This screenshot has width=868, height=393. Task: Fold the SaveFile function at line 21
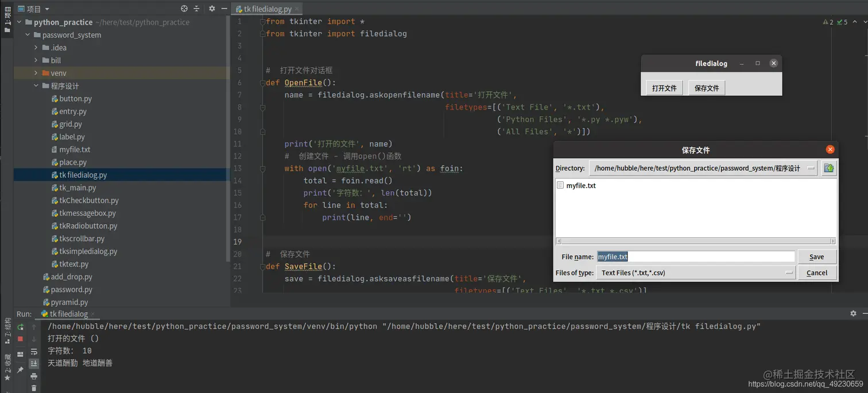point(262,266)
